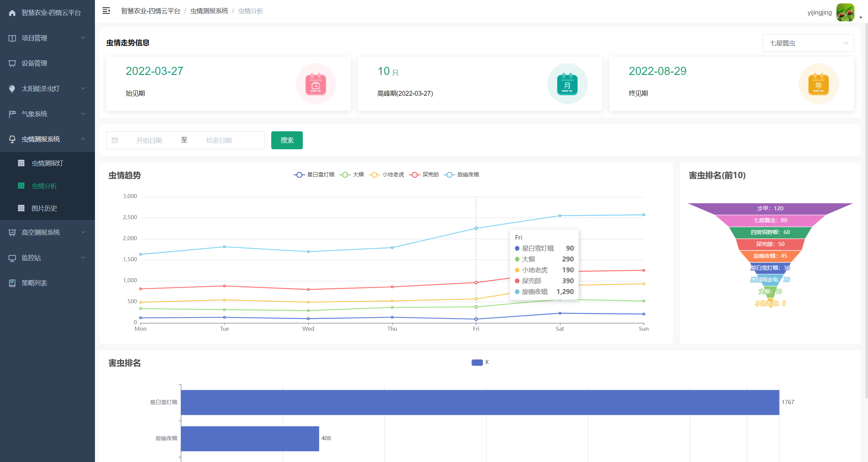This screenshot has height=462, width=868.
Task: Click the green 搜索 button
Action: tap(287, 140)
